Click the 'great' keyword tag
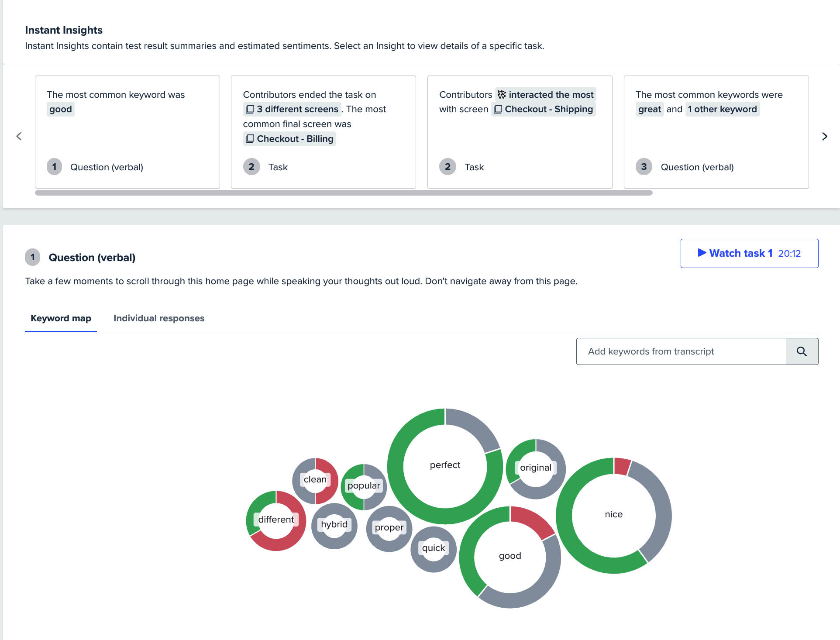Screen dimensions: 840x640 pyautogui.click(x=649, y=109)
